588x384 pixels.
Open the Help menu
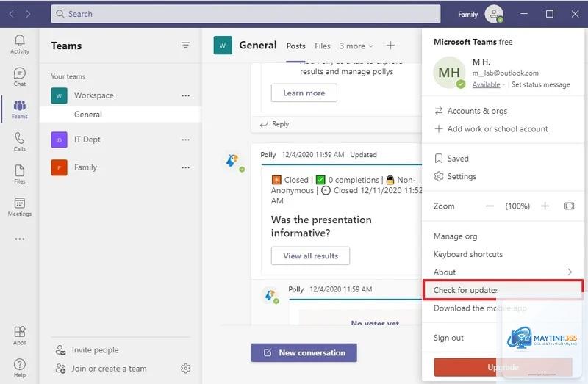click(x=20, y=369)
